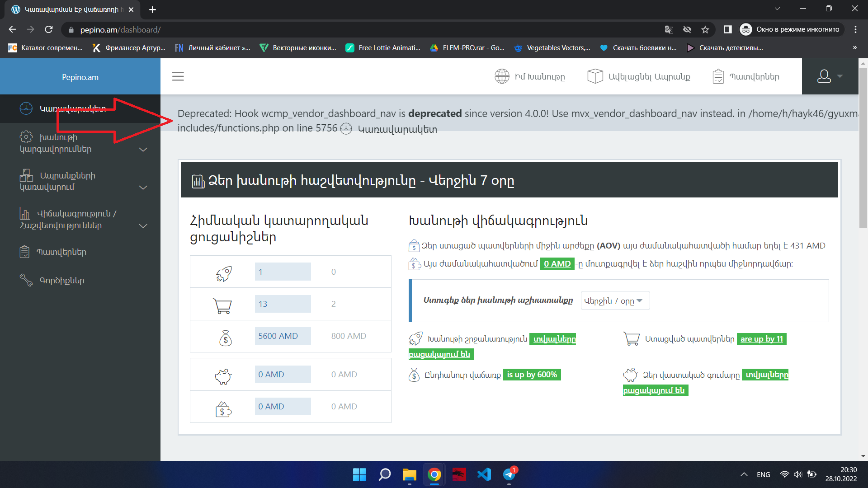Click the wrench 'Գործիքներ' tools sidebar item
The width and height of the screenshot is (868, 488).
pos(61,280)
